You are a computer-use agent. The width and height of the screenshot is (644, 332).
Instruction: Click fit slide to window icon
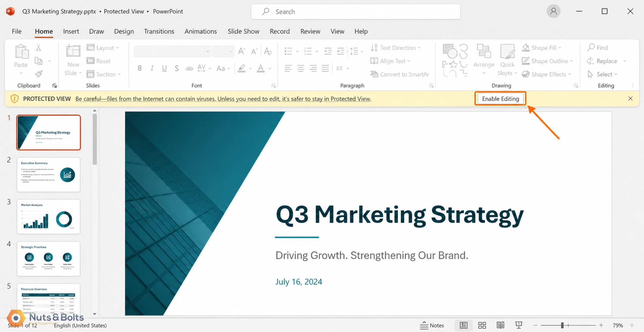click(632, 325)
